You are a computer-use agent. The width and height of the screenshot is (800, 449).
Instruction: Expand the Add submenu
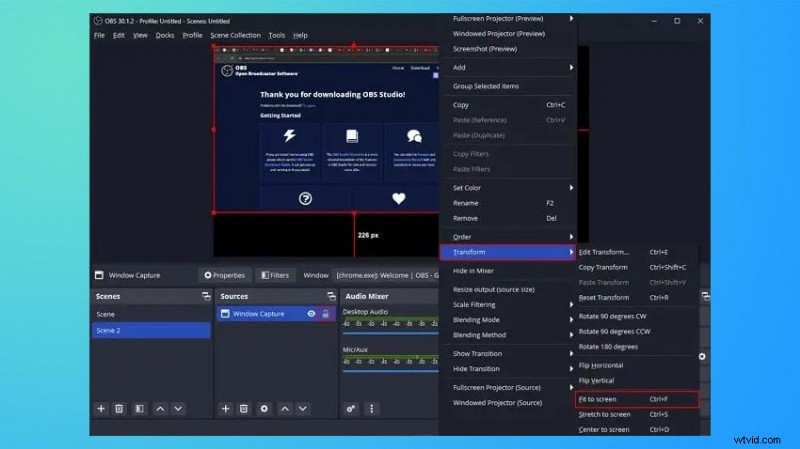point(571,67)
